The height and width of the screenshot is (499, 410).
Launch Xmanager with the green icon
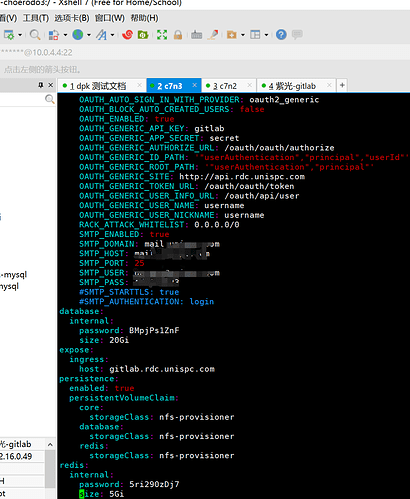click(x=143, y=35)
